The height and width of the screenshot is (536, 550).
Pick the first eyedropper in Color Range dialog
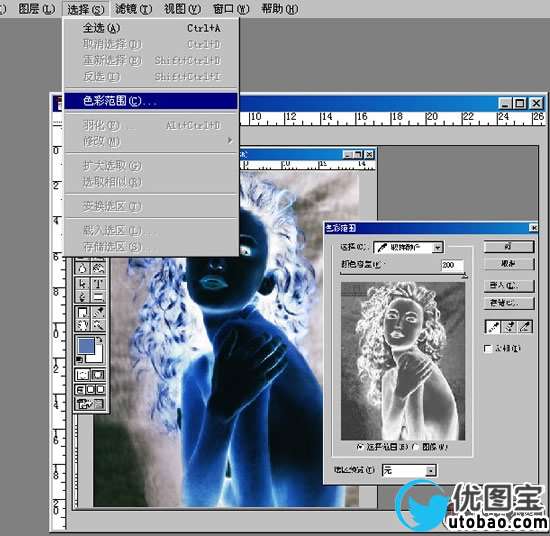click(493, 327)
